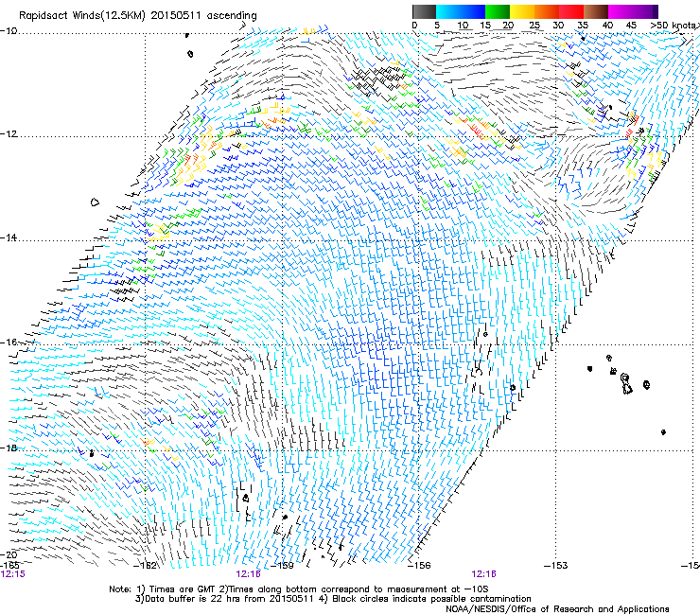Click the -159 longitude axis label
Viewport: 700px width, 615px height.
click(x=284, y=566)
